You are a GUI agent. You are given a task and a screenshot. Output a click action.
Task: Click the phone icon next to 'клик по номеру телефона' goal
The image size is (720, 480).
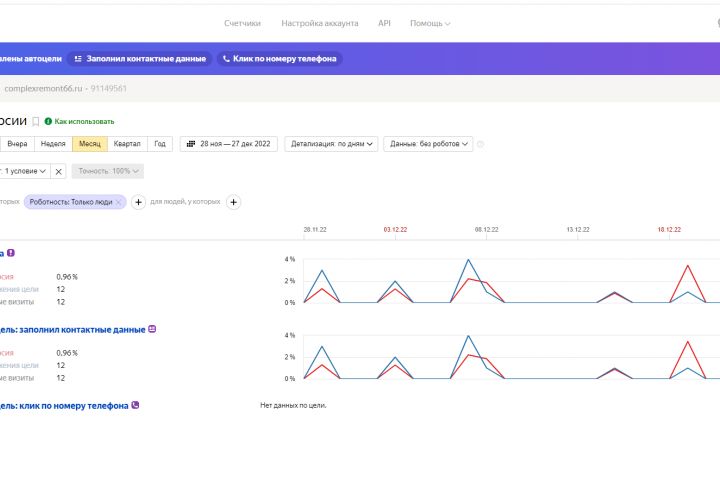pyautogui.click(x=135, y=405)
